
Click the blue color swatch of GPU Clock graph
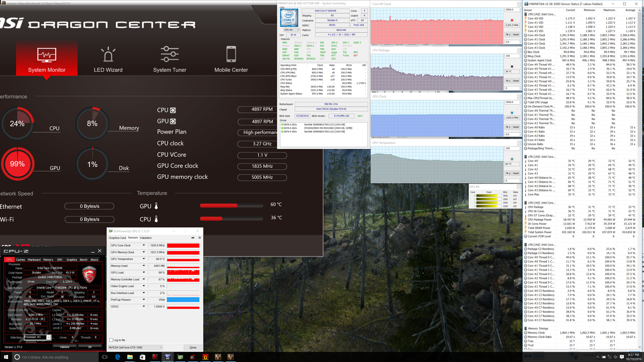(512, 113)
